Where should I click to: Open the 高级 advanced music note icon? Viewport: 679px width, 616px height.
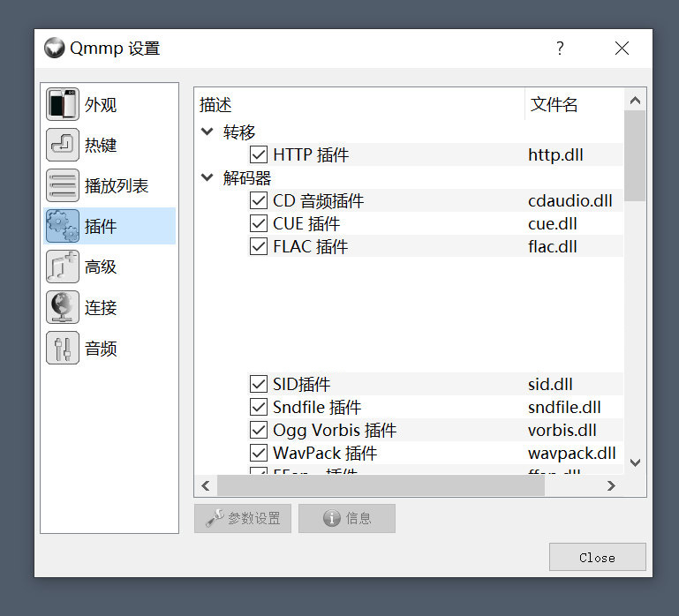63,267
